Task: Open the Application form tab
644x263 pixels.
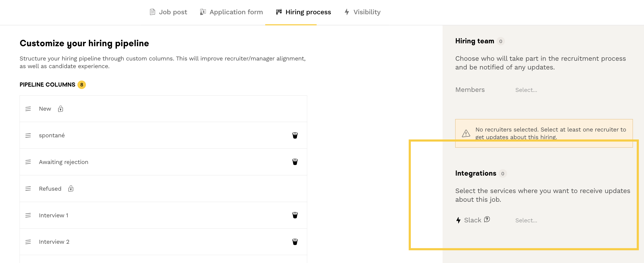Action: (x=231, y=12)
